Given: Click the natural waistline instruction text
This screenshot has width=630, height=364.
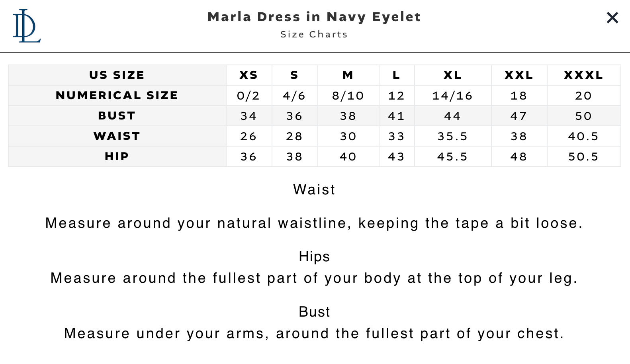Looking at the screenshot, I should [314, 223].
